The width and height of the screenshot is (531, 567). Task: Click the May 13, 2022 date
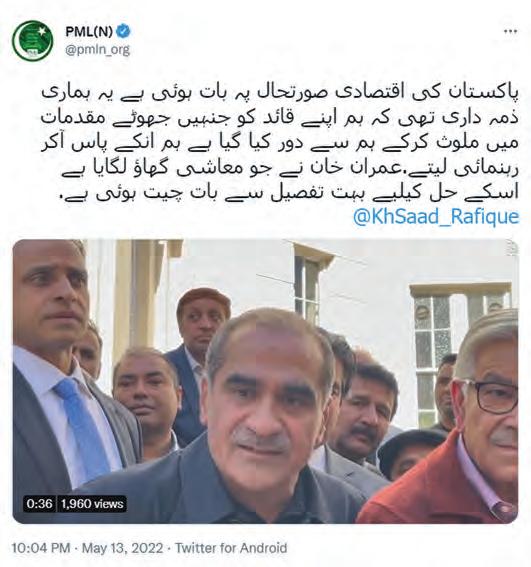click(122, 548)
